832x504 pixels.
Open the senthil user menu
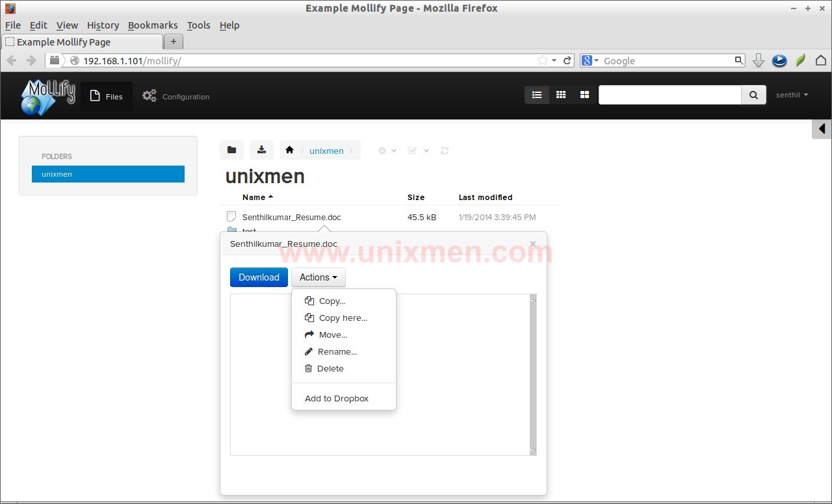(792, 95)
